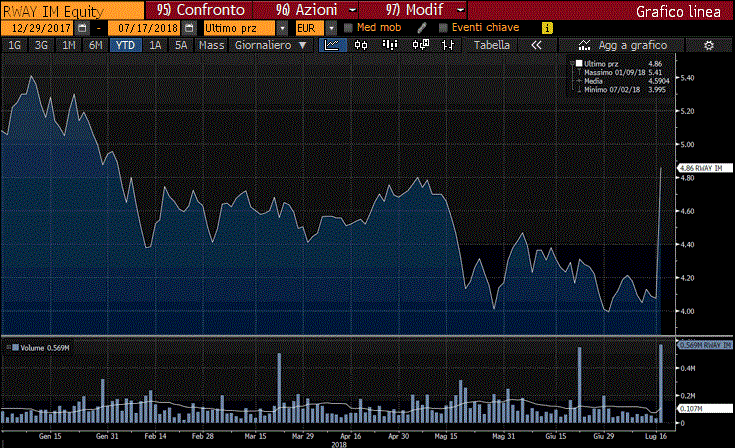Click the Massimo 01/09/18 legend row
This screenshot has width=735, height=448.
[x=622, y=72]
